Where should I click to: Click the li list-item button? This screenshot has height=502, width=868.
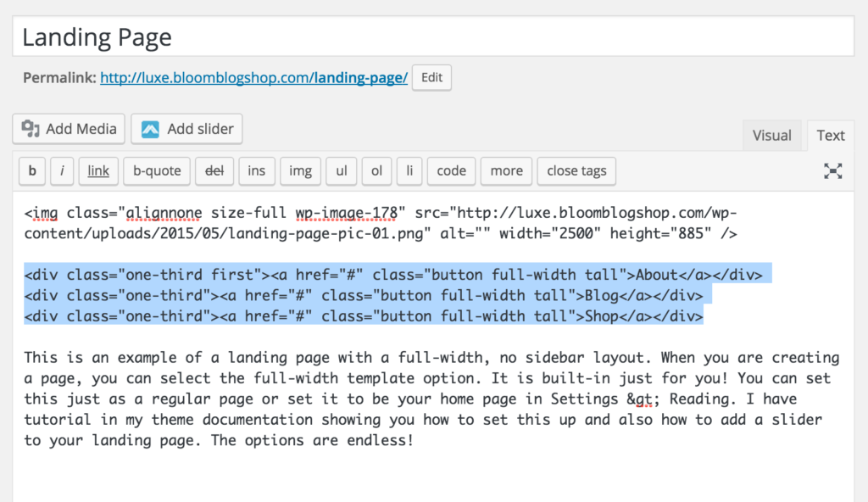[409, 170]
